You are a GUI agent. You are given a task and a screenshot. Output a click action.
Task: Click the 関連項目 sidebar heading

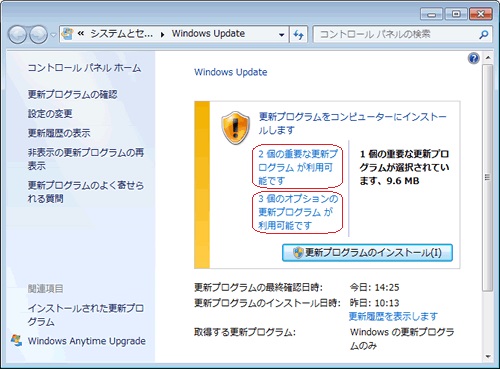pyautogui.click(x=46, y=289)
